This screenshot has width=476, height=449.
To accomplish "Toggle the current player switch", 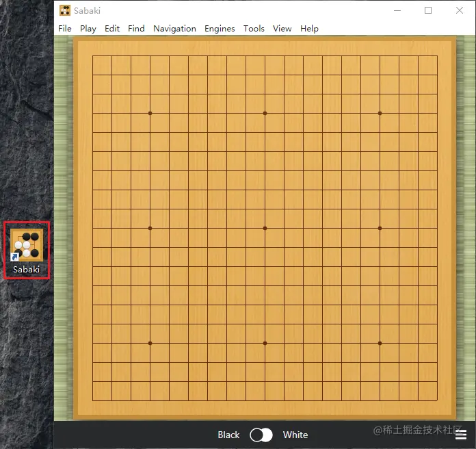I will point(261,435).
